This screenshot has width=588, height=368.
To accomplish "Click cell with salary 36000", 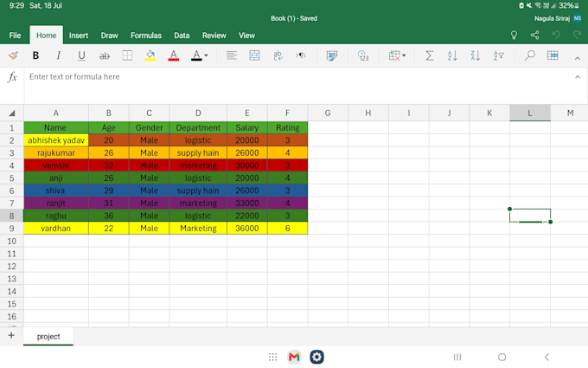I will click(x=247, y=228).
